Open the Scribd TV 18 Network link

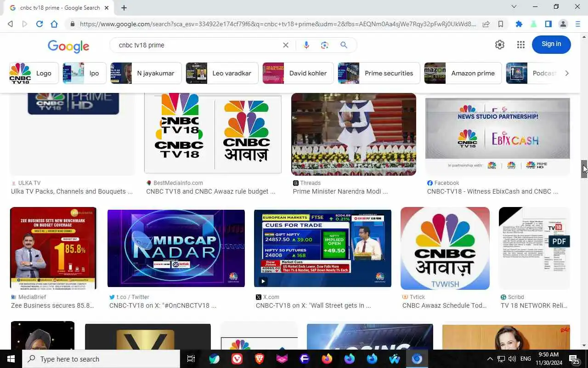click(534, 305)
